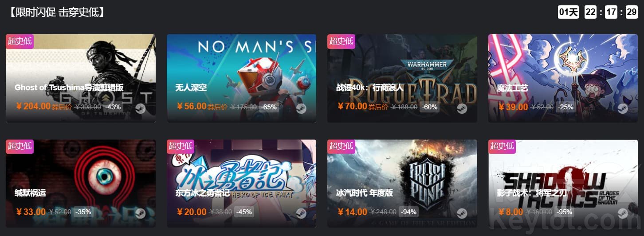The image size is (644, 236).
Task: Open Ghost of Tsushima导演剪辑版 title
Action: 69,88
